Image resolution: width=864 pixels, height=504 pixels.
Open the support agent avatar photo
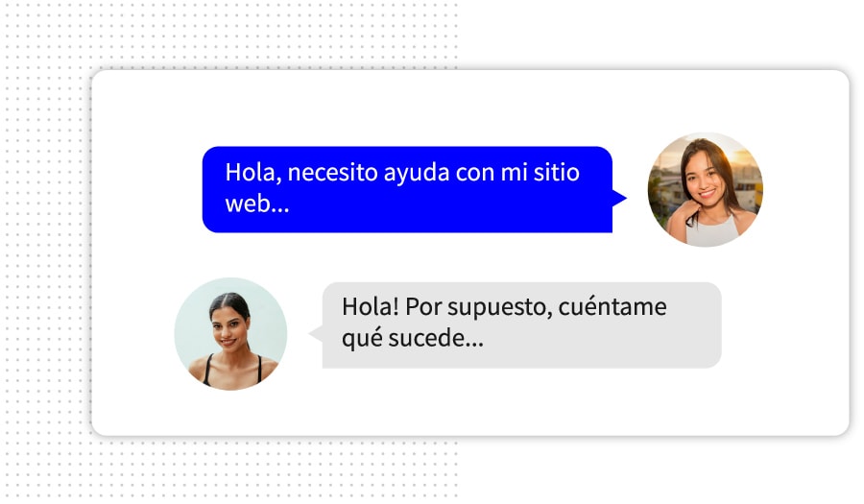tap(230, 334)
